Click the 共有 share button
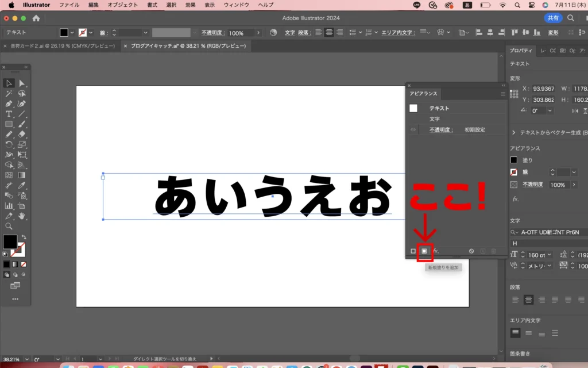 pos(553,18)
